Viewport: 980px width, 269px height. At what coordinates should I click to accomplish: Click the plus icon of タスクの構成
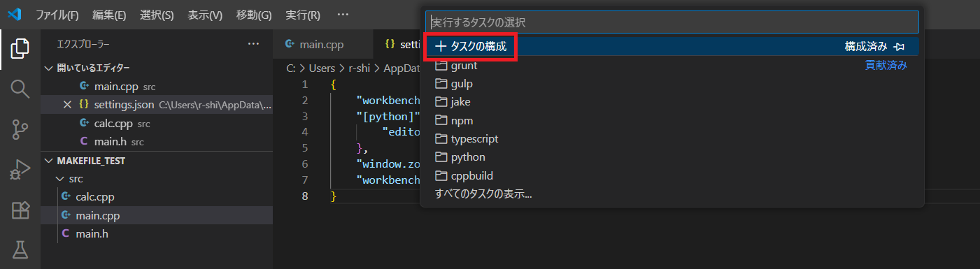pyautogui.click(x=441, y=47)
